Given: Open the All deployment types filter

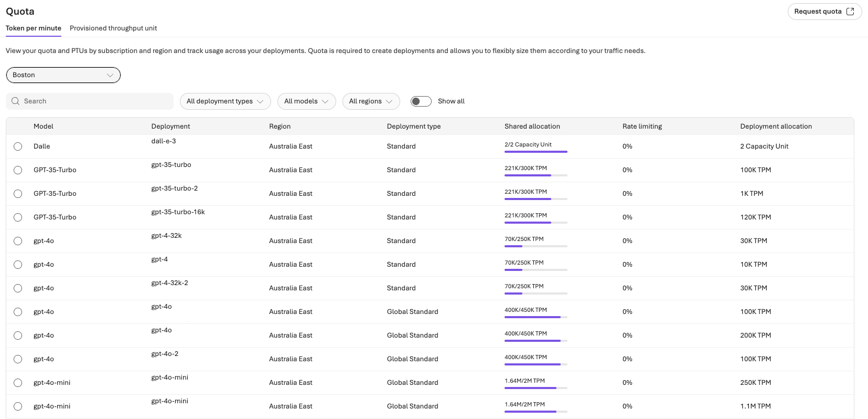Looking at the screenshot, I should [225, 101].
